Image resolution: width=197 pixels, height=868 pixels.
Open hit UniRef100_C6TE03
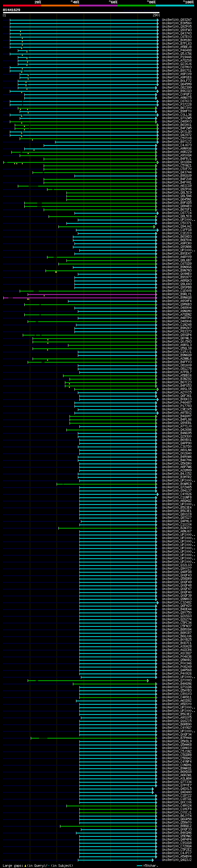177,37
